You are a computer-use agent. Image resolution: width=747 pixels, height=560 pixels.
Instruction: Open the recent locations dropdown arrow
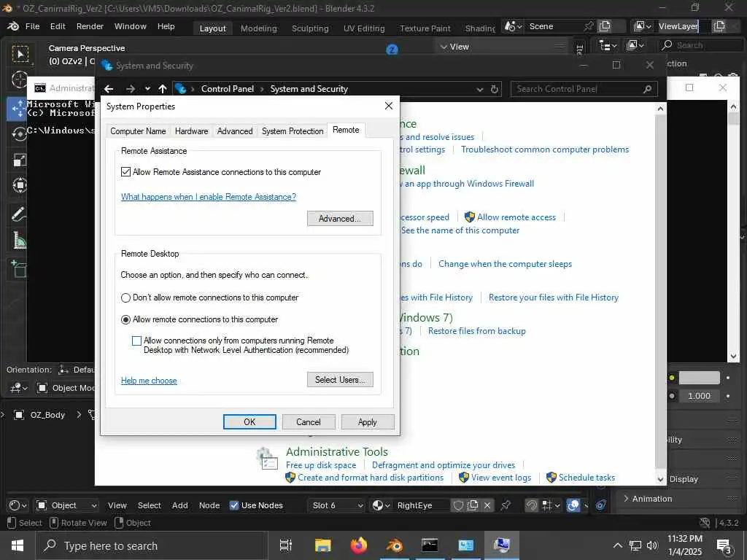pyautogui.click(x=147, y=89)
